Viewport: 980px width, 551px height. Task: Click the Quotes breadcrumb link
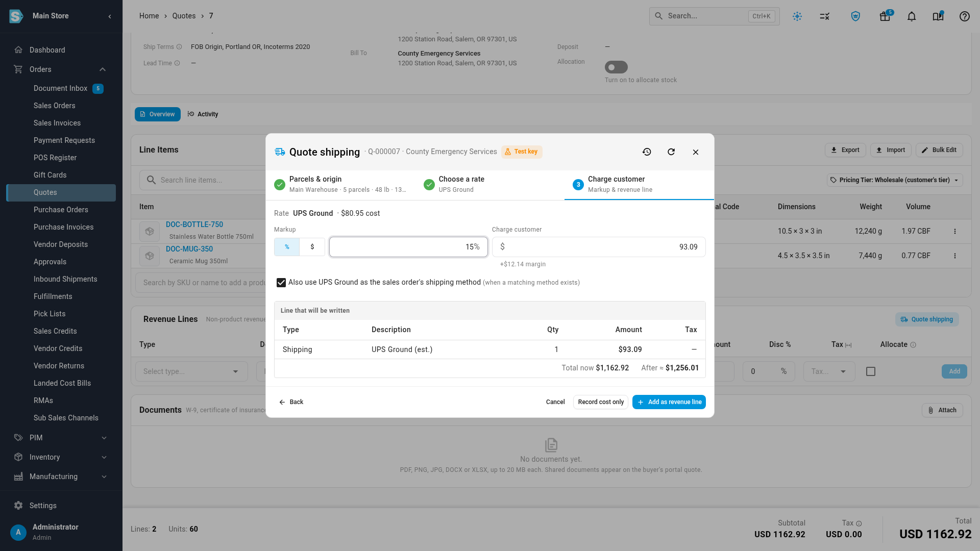coord(184,16)
